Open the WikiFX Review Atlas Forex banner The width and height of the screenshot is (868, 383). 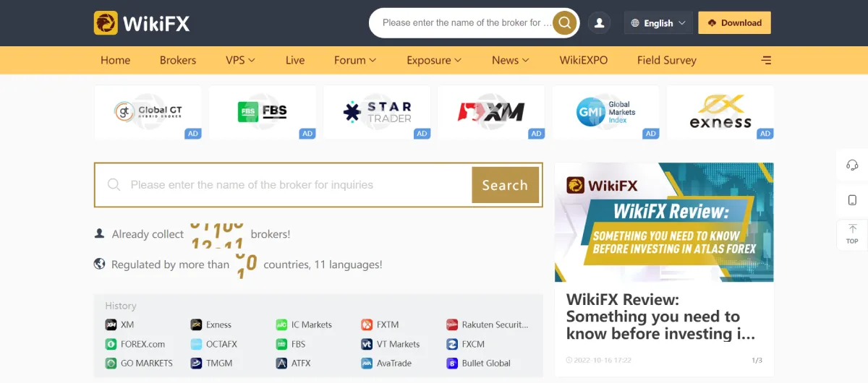click(664, 222)
